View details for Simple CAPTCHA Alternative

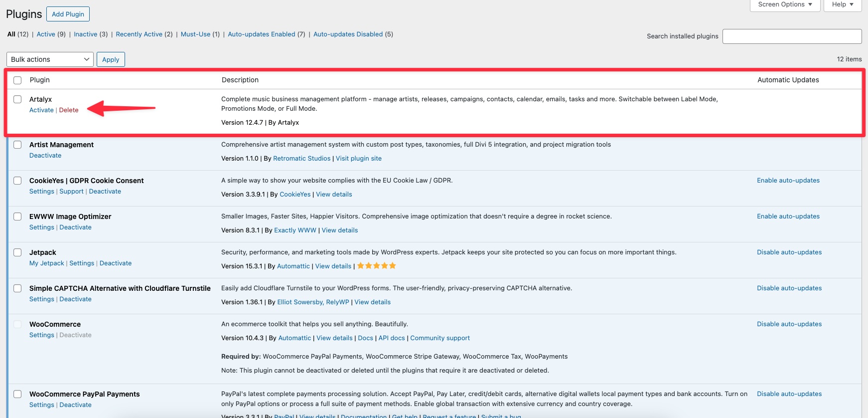[373, 302]
